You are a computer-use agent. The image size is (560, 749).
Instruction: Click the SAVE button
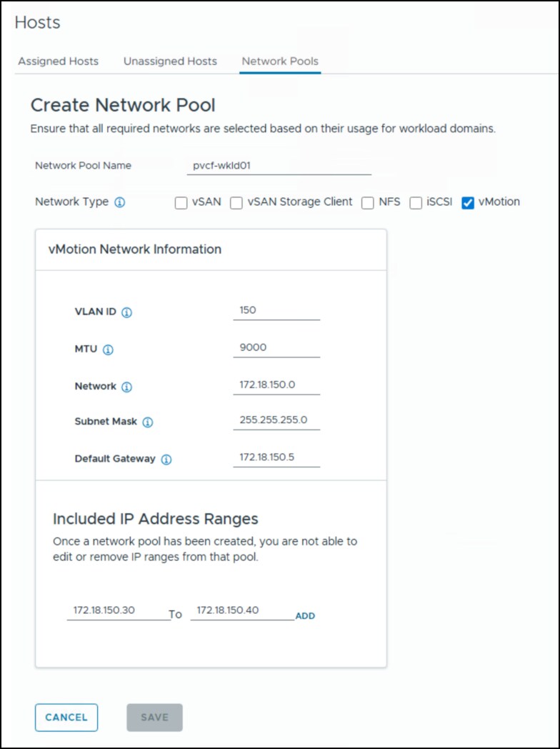click(x=155, y=718)
